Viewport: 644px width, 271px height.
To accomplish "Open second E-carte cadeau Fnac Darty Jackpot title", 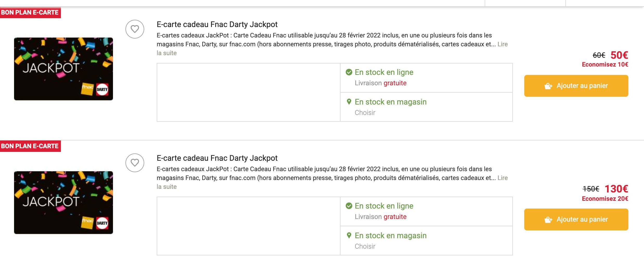I will (x=217, y=158).
